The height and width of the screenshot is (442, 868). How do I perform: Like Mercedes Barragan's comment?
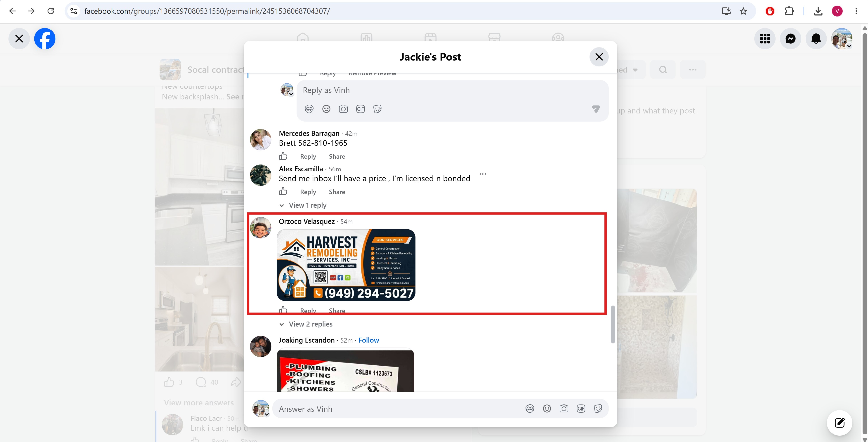coord(283,156)
